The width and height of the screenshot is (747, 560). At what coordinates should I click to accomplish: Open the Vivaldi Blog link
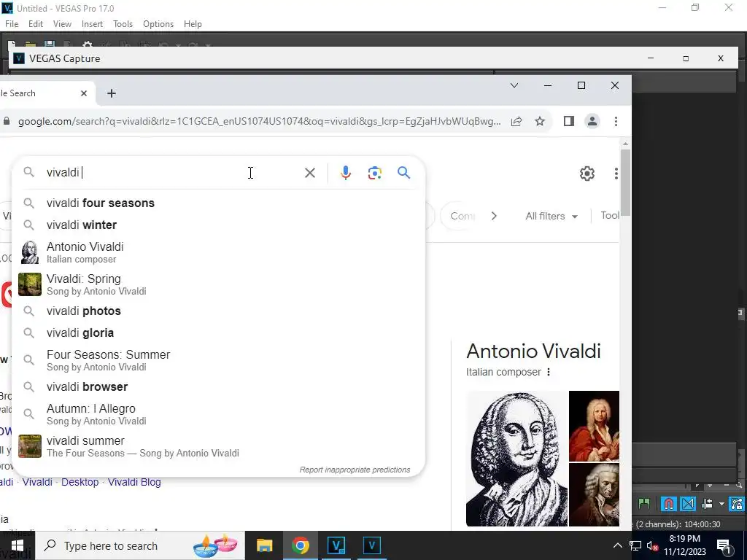click(x=134, y=482)
